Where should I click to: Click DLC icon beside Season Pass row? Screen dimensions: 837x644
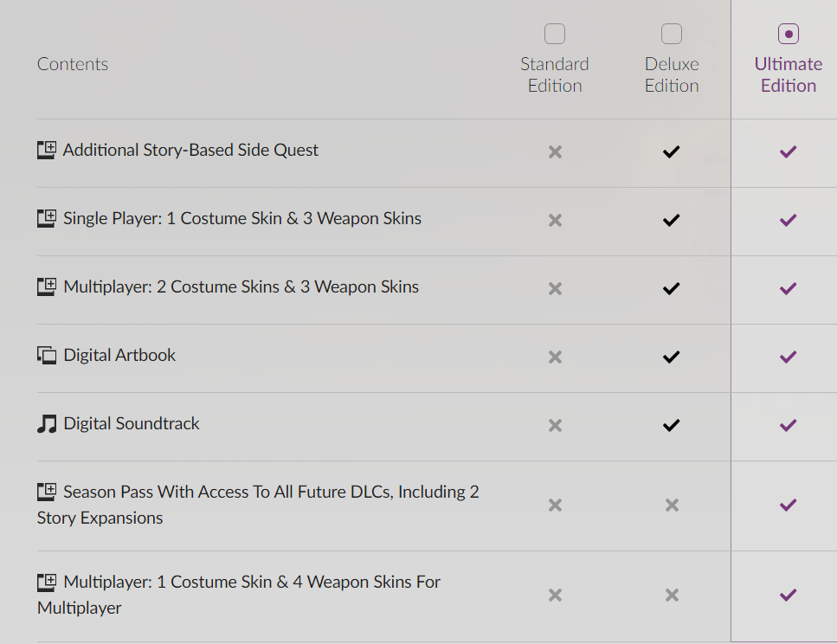pos(47,493)
